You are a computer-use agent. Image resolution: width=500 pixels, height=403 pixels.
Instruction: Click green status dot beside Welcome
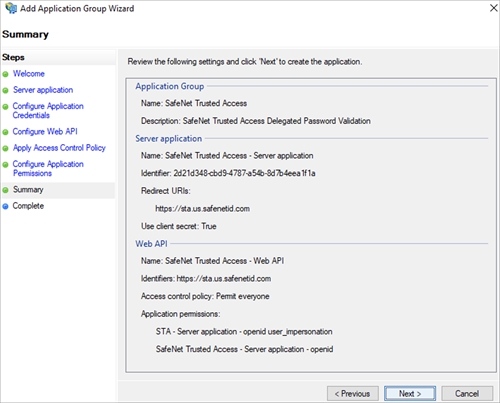[x=5, y=74]
